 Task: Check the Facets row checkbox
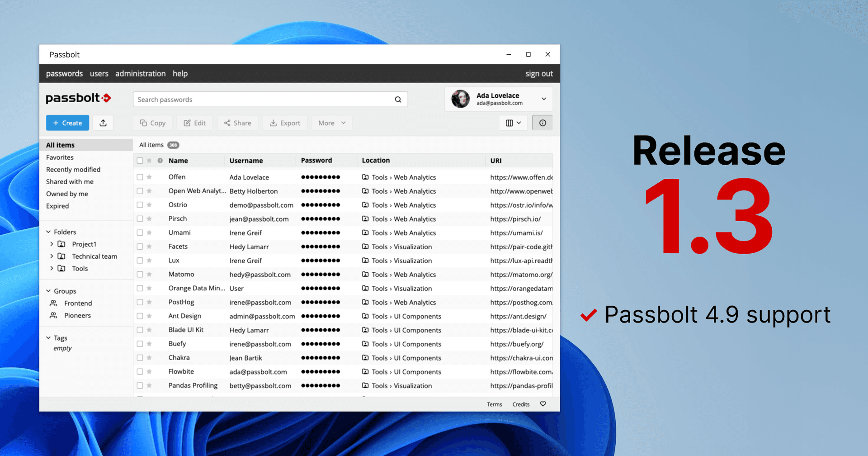click(x=140, y=247)
